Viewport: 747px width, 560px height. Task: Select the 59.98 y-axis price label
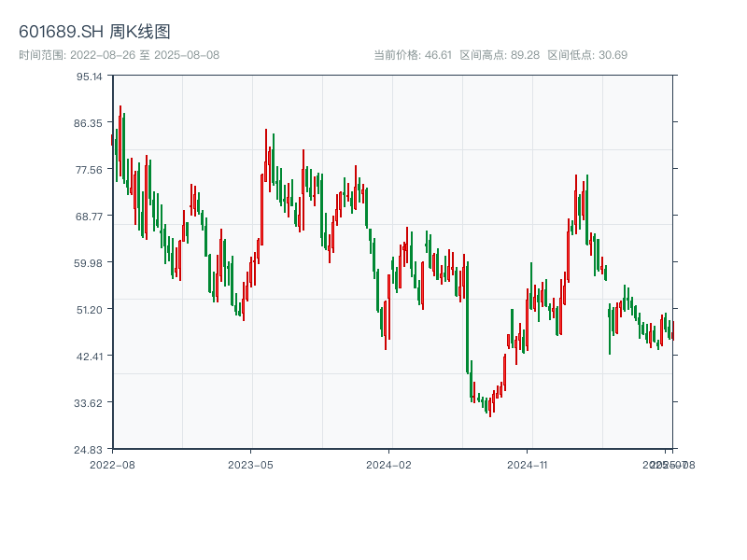pos(90,263)
